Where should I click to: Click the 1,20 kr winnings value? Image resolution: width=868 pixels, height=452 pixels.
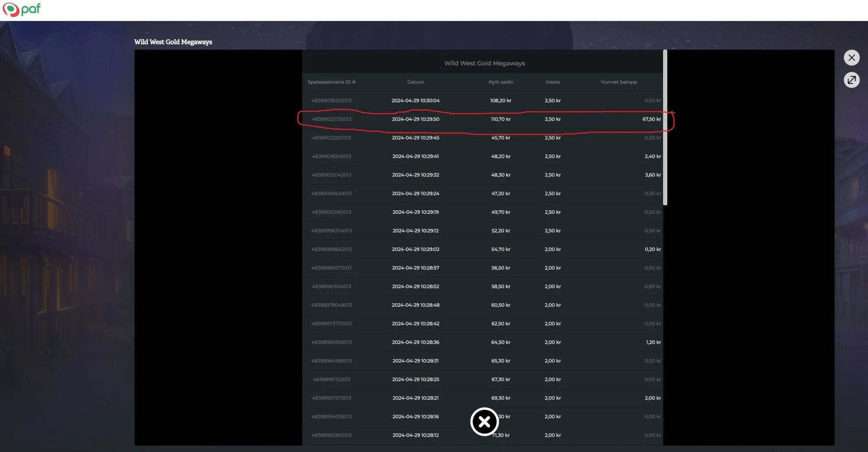coord(653,342)
